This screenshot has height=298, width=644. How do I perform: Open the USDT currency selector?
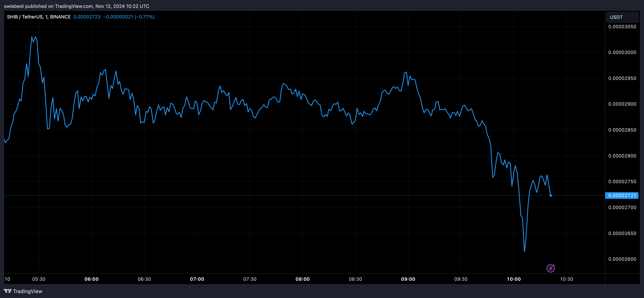[622, 17]
